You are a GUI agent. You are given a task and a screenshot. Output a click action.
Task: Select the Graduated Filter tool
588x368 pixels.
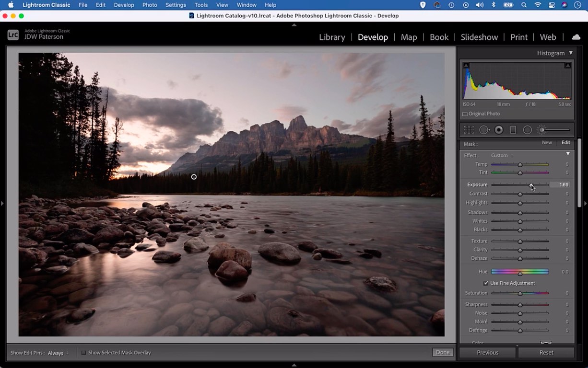pyautogui.click(x=514, y=129)
